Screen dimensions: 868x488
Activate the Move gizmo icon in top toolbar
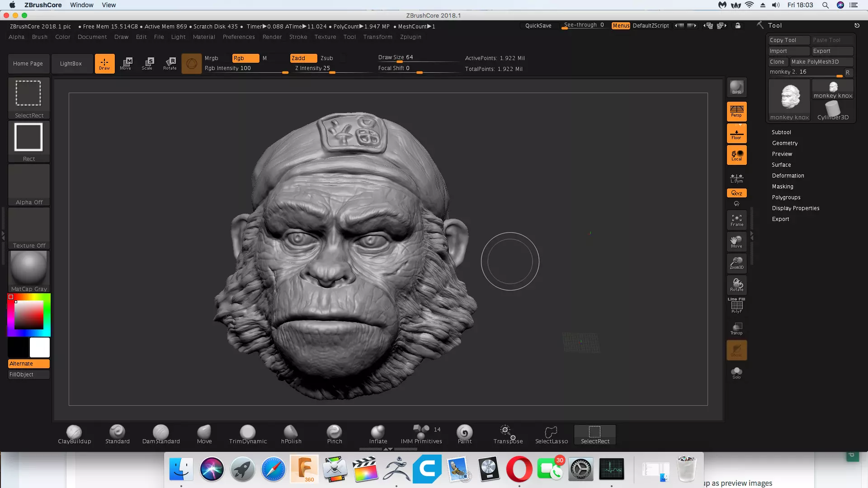click(126, 63)
